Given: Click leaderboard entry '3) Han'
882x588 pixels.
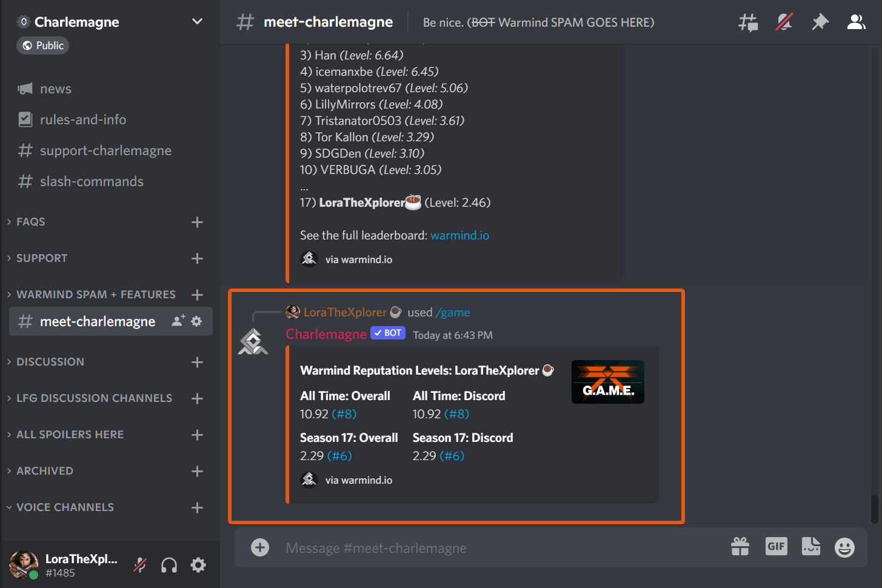Looking at the screenshot, I should (352, 56).
